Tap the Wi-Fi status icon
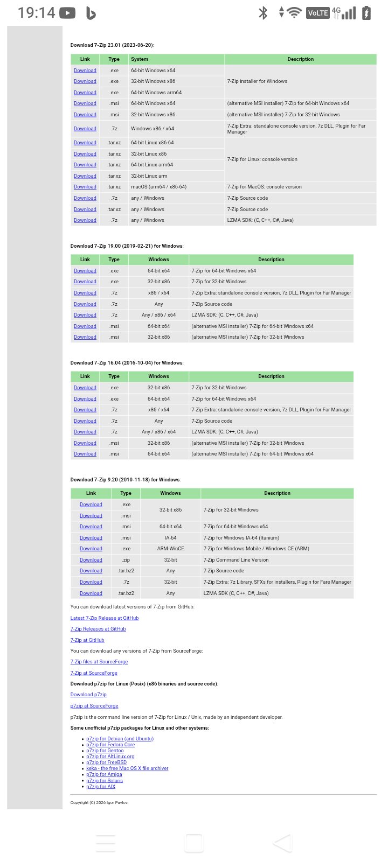Viewport: 388px width, 868px height. coord(294,12)
